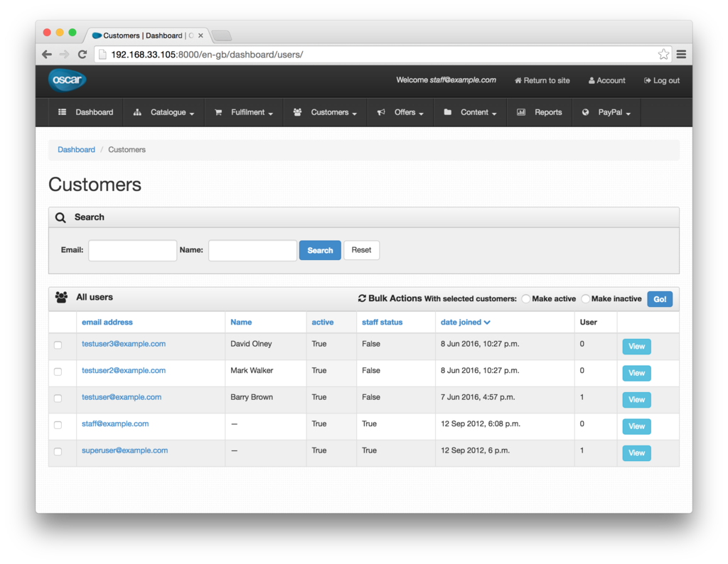This screenshot has width=728, height=564.
Task: Select the Make inactive radio button
Action: click(x=586, y=299)
